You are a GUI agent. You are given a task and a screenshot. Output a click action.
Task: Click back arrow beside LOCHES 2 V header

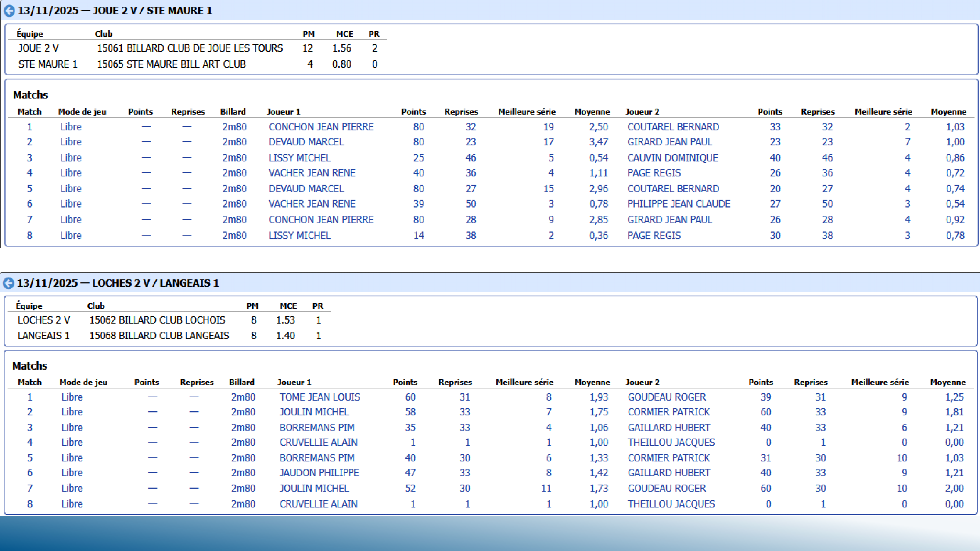click(x=8, y=283)
